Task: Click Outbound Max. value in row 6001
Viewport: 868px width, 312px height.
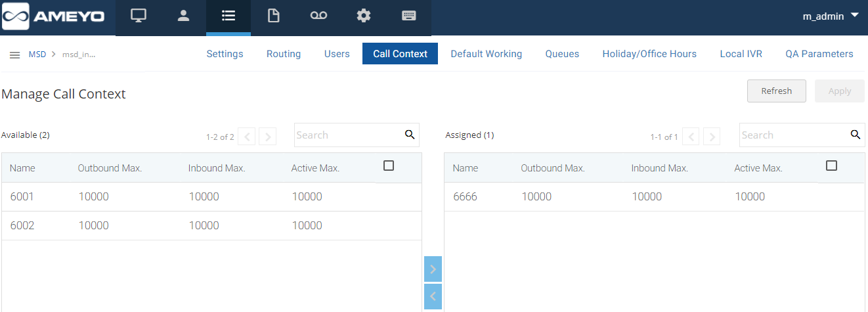Action: coord(93,196)
